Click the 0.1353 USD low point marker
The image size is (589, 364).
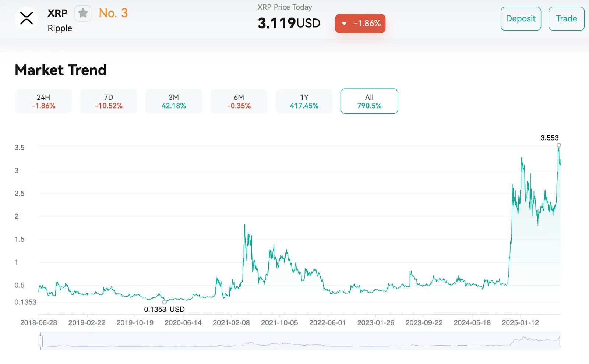click(164, 302)
